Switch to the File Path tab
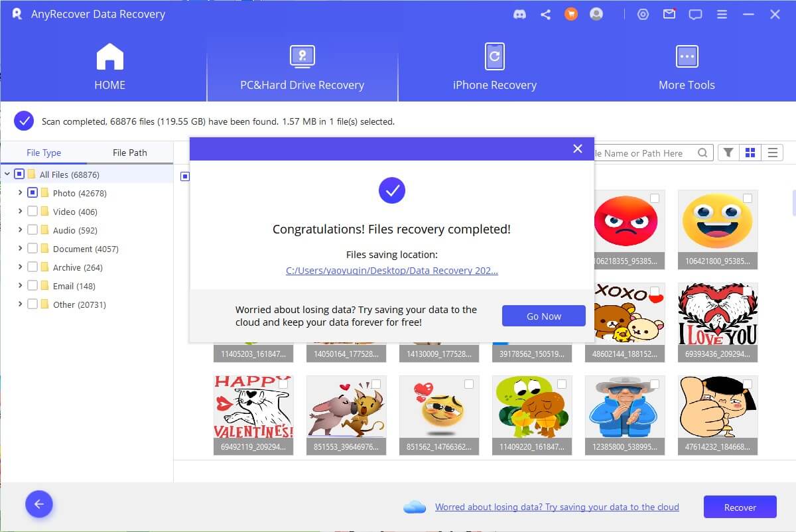 [x=130, y=152]
